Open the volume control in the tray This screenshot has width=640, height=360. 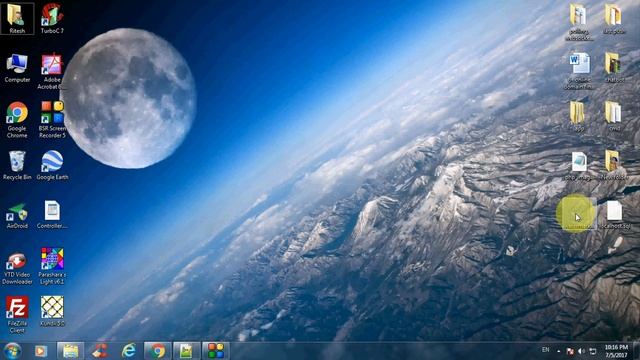pos(581,351)
